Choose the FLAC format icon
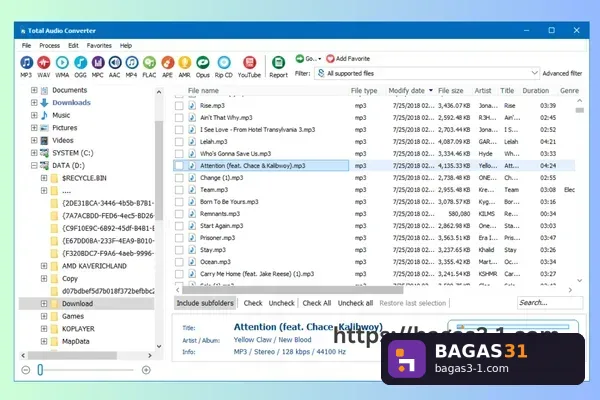The height and width of the screenshot is (400, 600). (149, 63)
